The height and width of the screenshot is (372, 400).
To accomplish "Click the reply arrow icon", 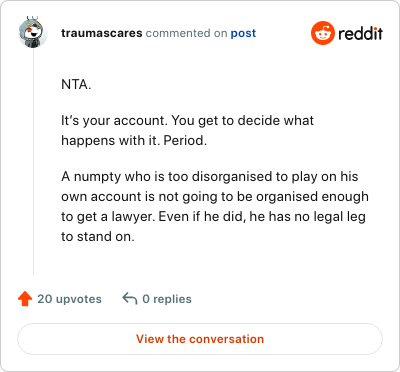I will [130, 298].
